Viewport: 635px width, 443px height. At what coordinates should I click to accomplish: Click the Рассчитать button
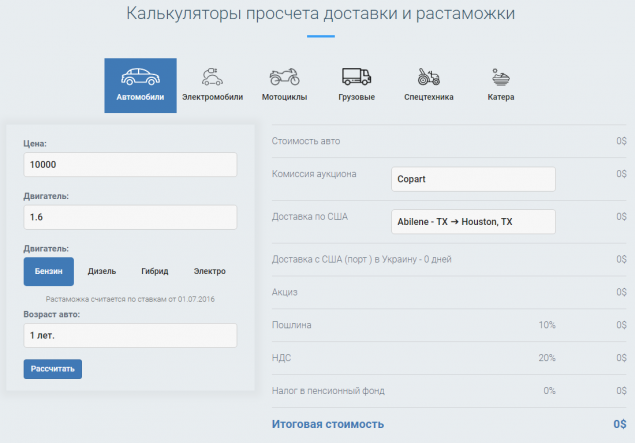click(53, 369)
